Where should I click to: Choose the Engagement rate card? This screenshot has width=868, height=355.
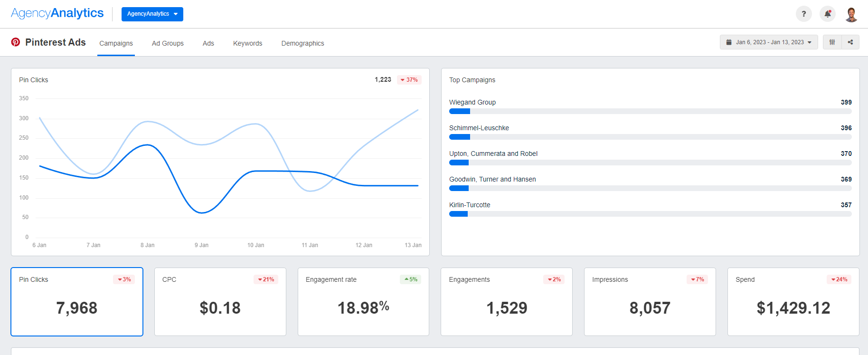(363, 302)
